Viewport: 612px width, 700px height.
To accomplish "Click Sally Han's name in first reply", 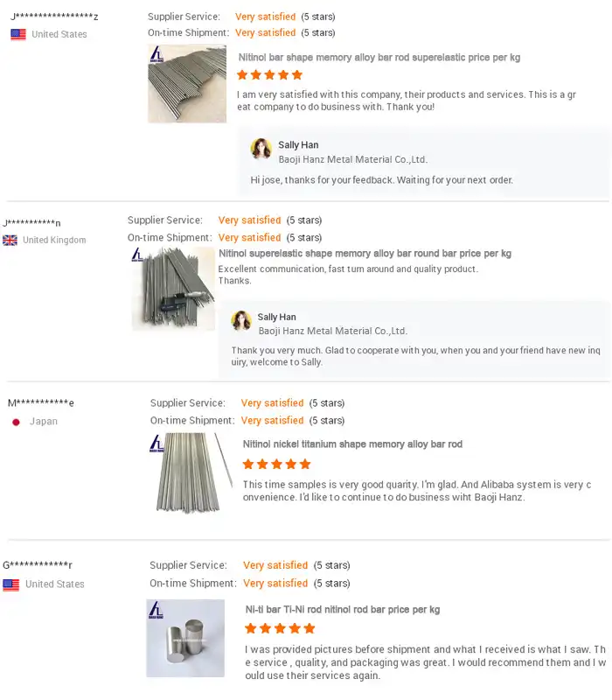I will [300, 145].
